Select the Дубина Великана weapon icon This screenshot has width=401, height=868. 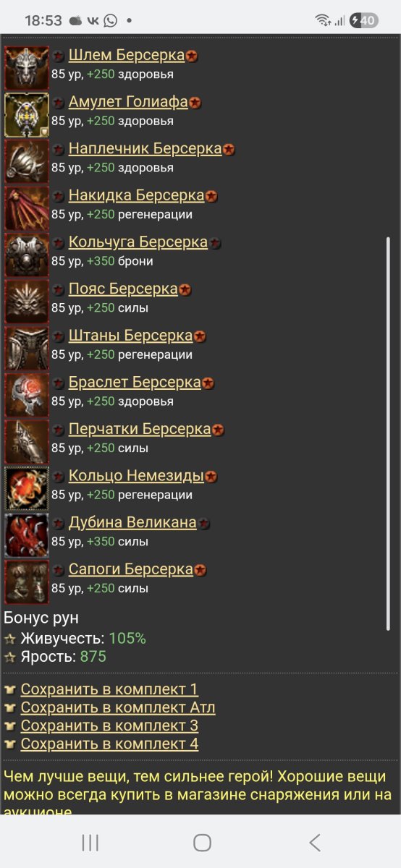point(27,535)
